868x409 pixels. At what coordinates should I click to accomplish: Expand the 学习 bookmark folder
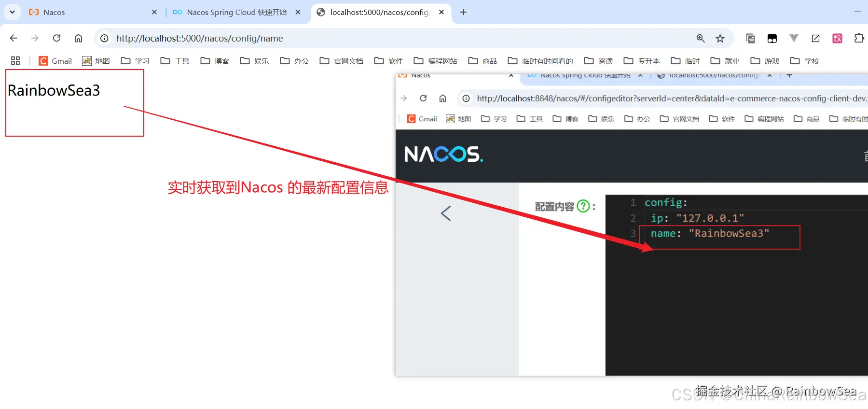pyautogui.click(x=135, y=61)
